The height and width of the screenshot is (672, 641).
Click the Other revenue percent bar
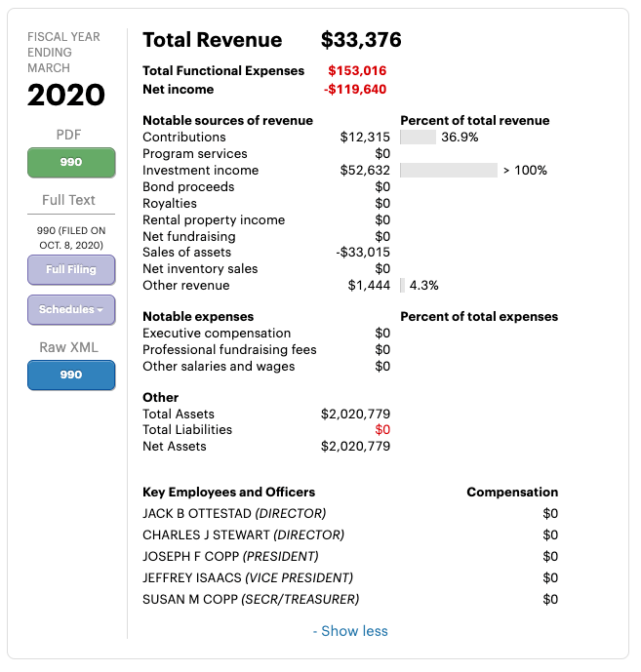pos(402,286)
